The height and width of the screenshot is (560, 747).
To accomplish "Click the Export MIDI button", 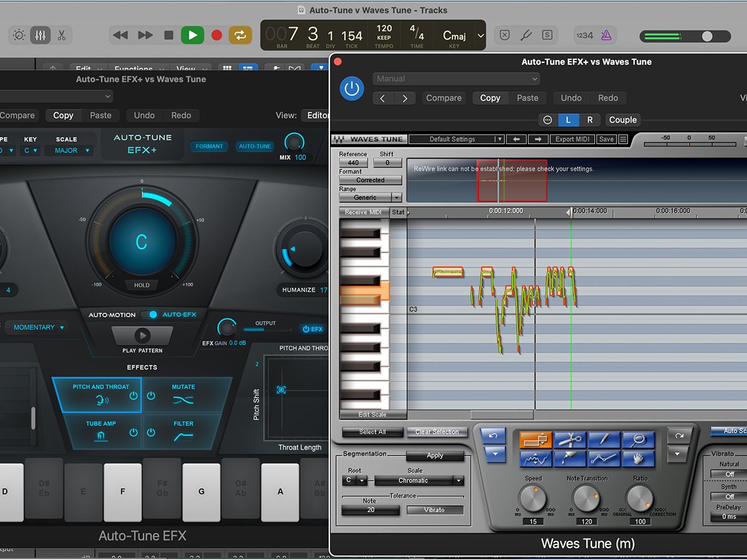I will click(572, 139).
